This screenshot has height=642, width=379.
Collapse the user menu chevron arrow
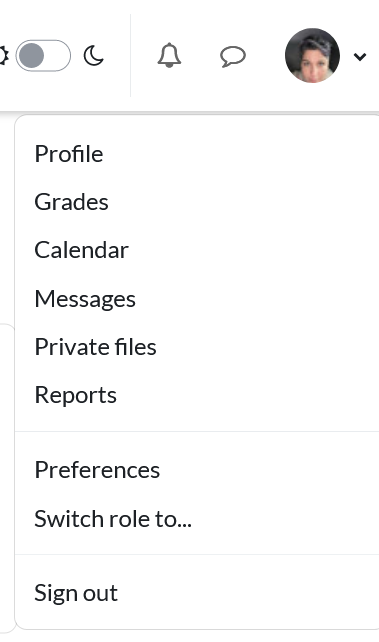pos(360,57)
